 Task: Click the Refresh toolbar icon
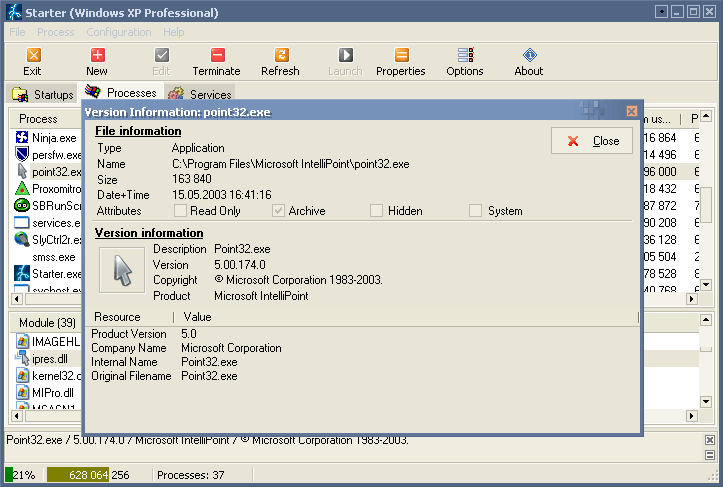(x=281, y=55)
